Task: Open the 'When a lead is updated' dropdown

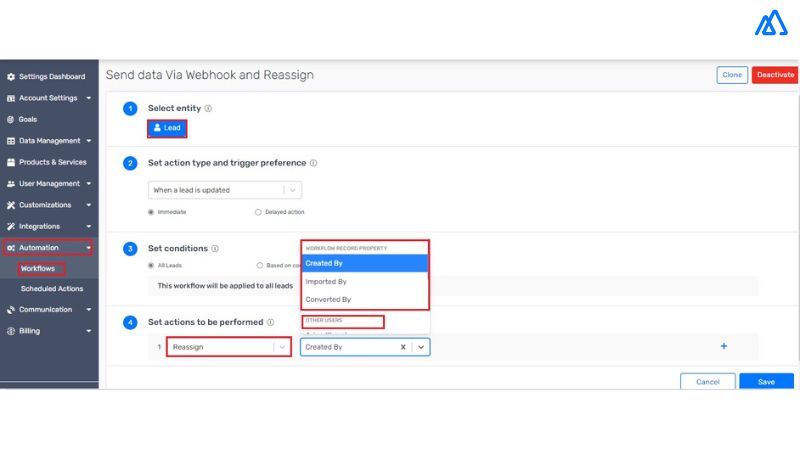Action: (224, 190)
